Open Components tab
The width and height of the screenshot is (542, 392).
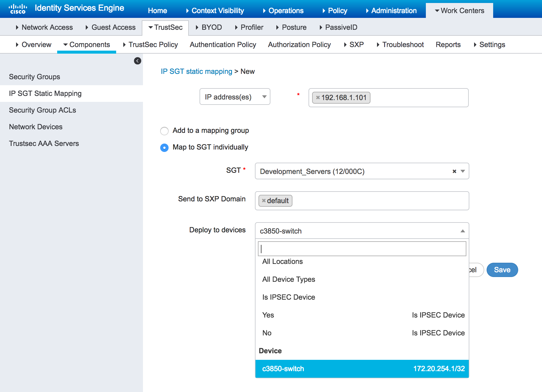point(86,45)
